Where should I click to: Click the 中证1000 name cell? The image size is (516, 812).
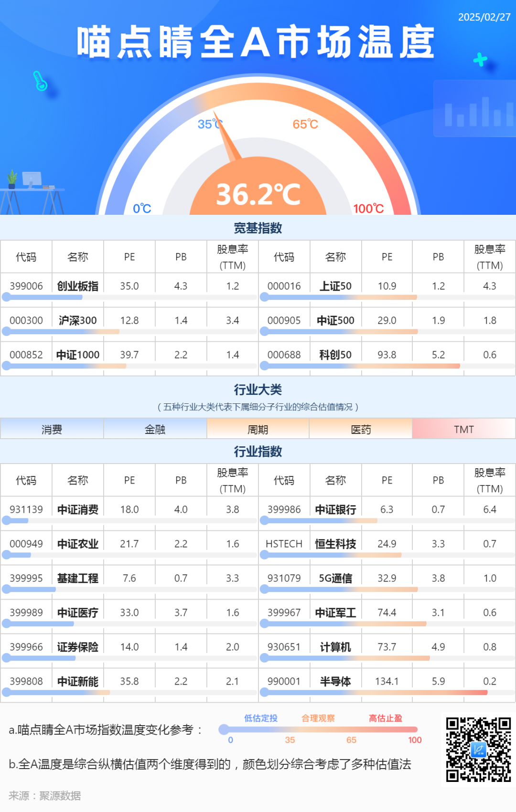(x=78, y=355)
